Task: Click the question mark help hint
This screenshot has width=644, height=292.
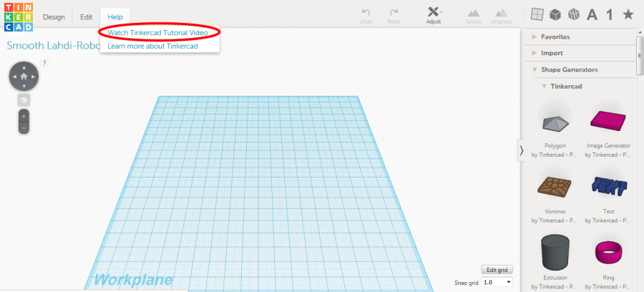Action: [x=44, y=63]
